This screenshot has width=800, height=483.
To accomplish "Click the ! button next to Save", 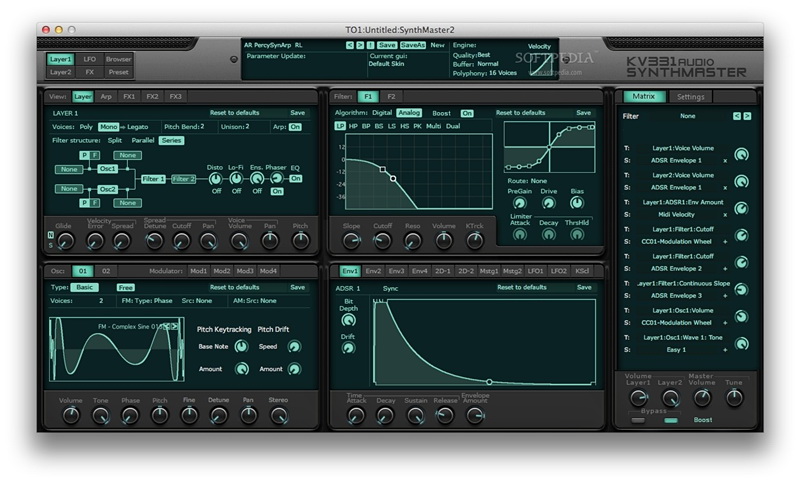I will pos(370,45).
